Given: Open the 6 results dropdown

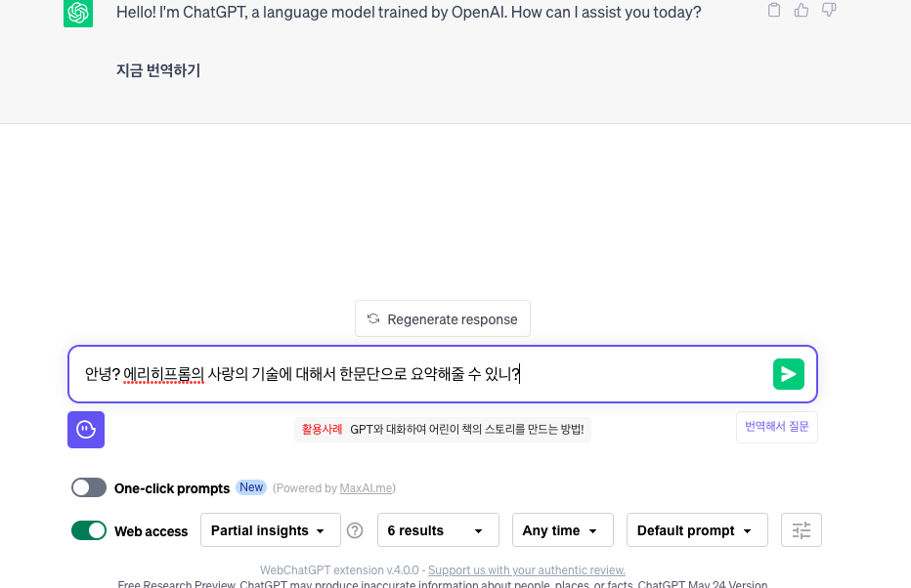Looking at the screenshot, I should [x=438, y=530].
